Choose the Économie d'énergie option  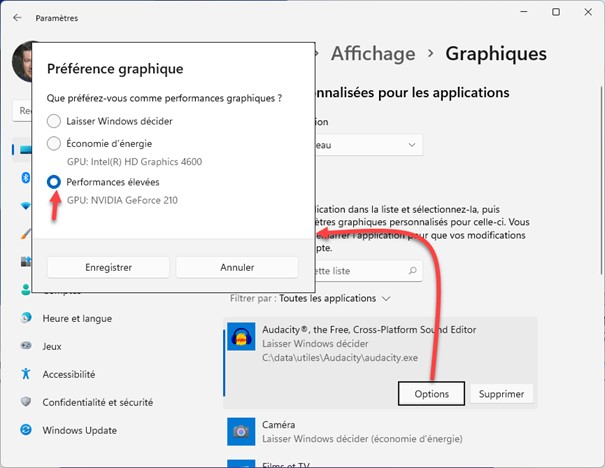pos(54,143)
